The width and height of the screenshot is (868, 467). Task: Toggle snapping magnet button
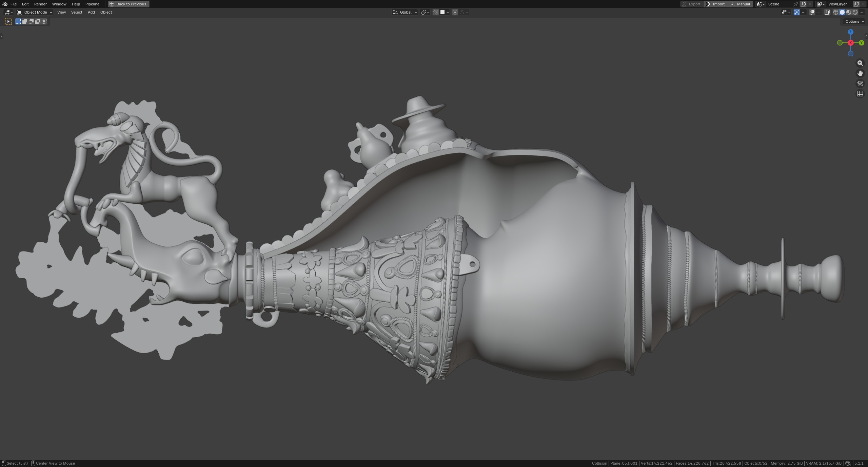436,12
